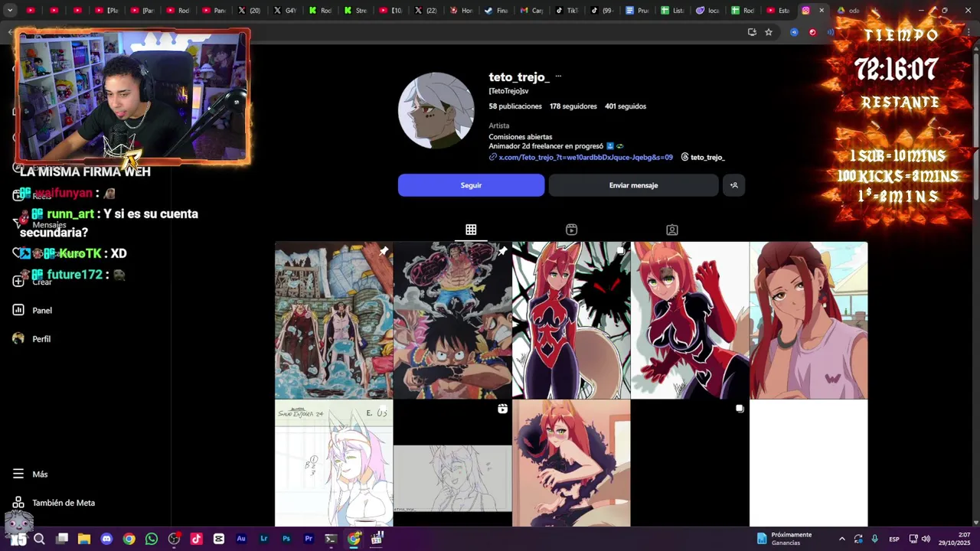
Task: Click the install app icon in address bar
Action: coord(752,32)
